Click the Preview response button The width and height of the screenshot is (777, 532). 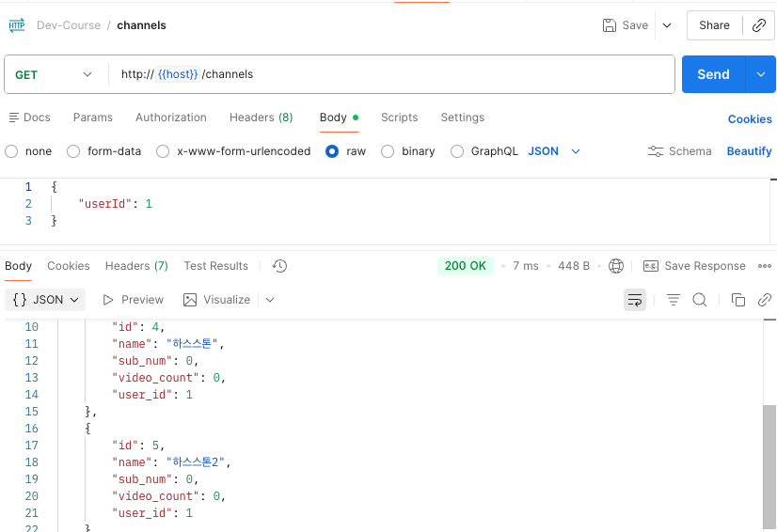(133, 300)
